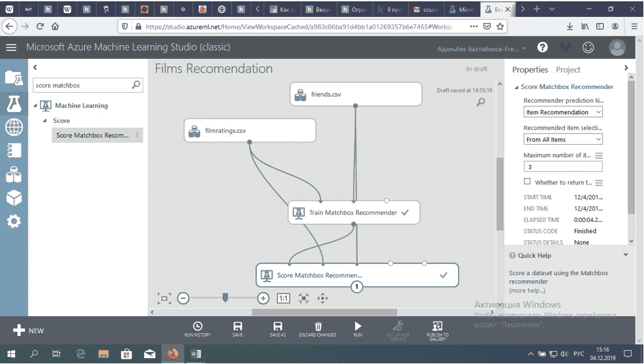Select the Score Matchbox Recommender module
Image resolution: width=644 pixels, height=364 pixels.
tap(357, 275)
